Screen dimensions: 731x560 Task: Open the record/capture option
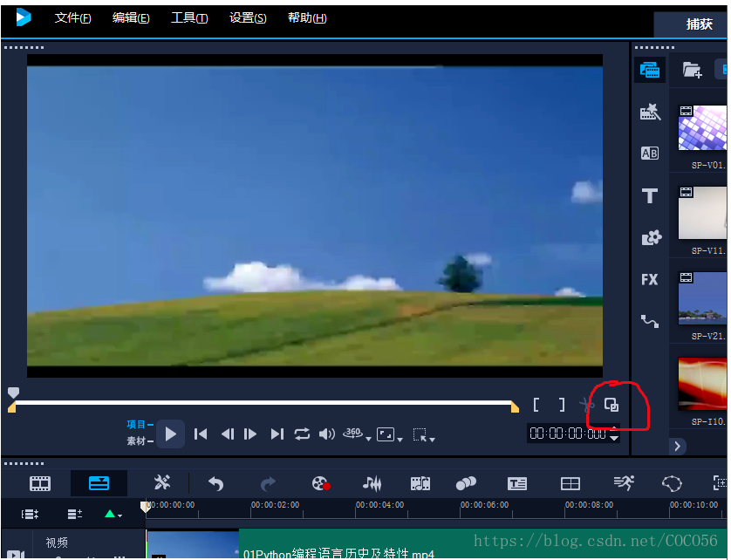321,483
